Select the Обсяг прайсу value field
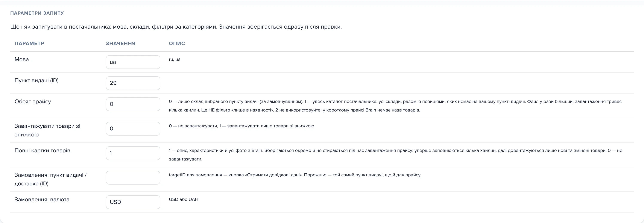Viewport: 644px width, 223px height. point(133,104)
